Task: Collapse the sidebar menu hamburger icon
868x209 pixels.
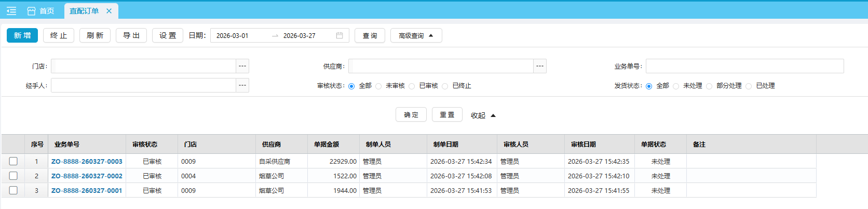Action: click(11, 11)
